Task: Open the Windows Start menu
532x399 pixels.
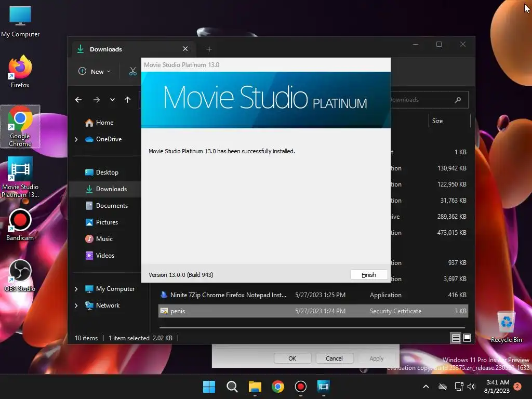Action: [x=209, y=387]
